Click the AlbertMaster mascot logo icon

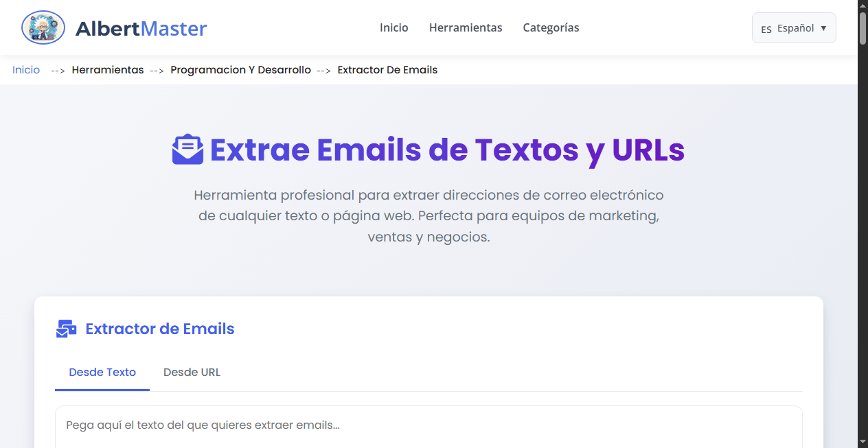(43, 27)
